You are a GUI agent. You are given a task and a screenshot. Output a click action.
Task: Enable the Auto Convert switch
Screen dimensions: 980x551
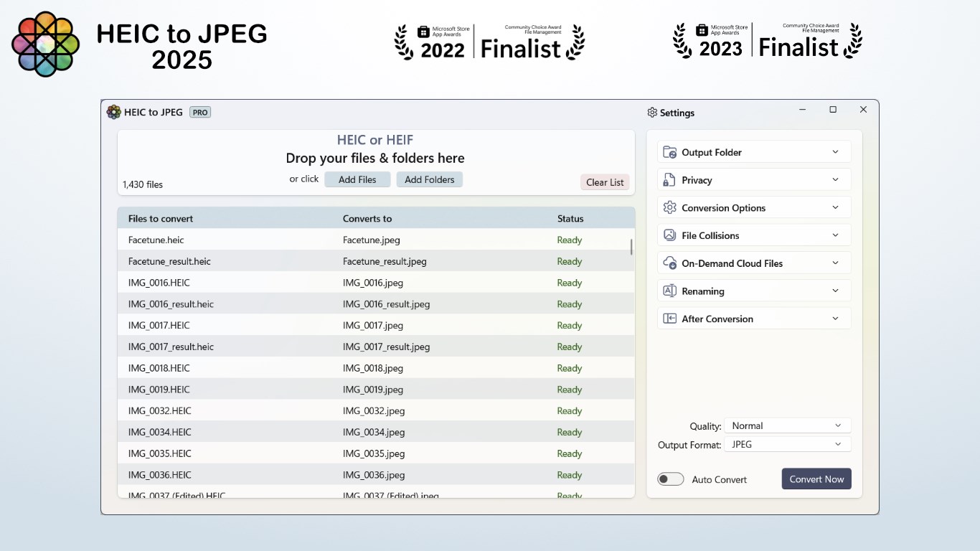pos(670,479)
